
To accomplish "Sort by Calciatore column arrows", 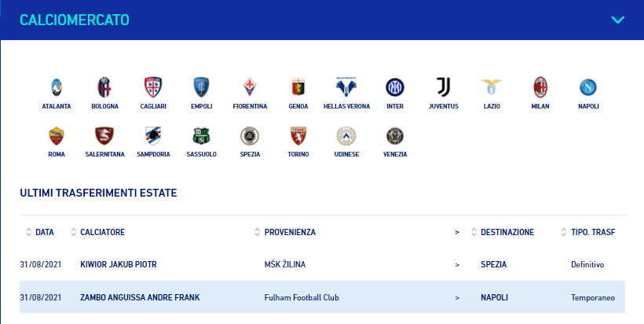I will (x=74, y=232).
